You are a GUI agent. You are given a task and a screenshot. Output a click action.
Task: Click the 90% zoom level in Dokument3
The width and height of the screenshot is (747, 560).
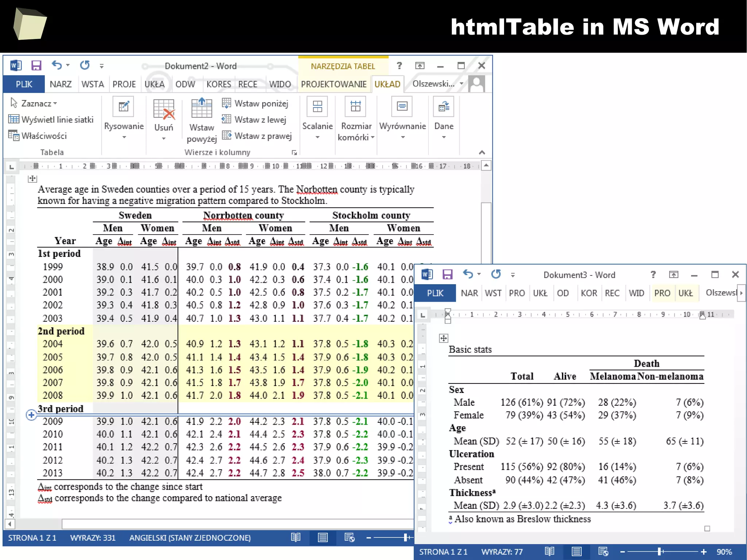[x=724, y=552]
